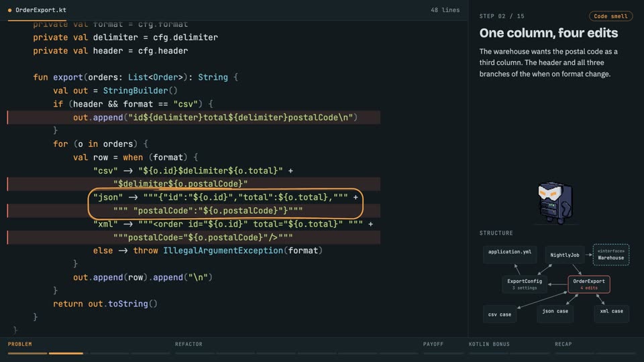Click the highlighted json "postalCode" continuation line

coord(194,210)
